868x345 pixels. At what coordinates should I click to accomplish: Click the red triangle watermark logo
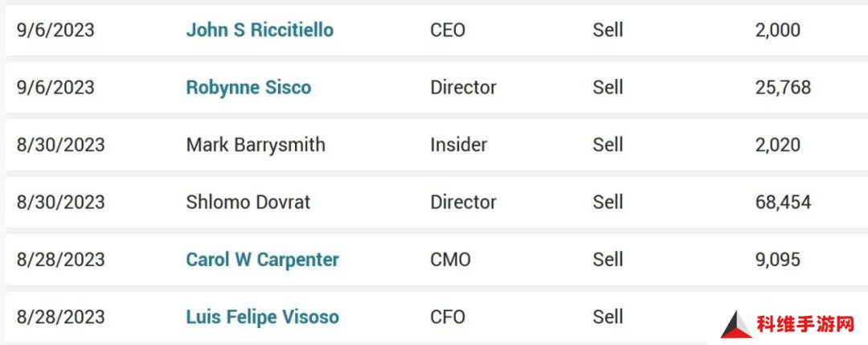click(x=735, y=325)
